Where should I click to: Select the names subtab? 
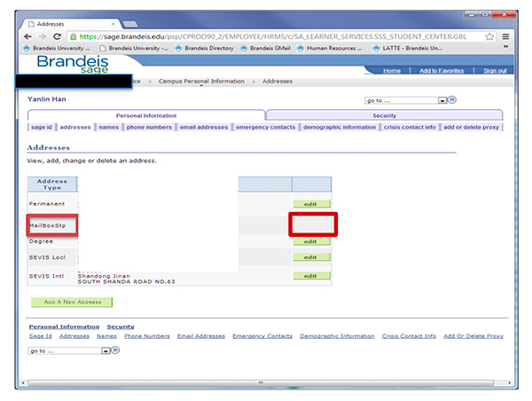(x=108, y=127)
